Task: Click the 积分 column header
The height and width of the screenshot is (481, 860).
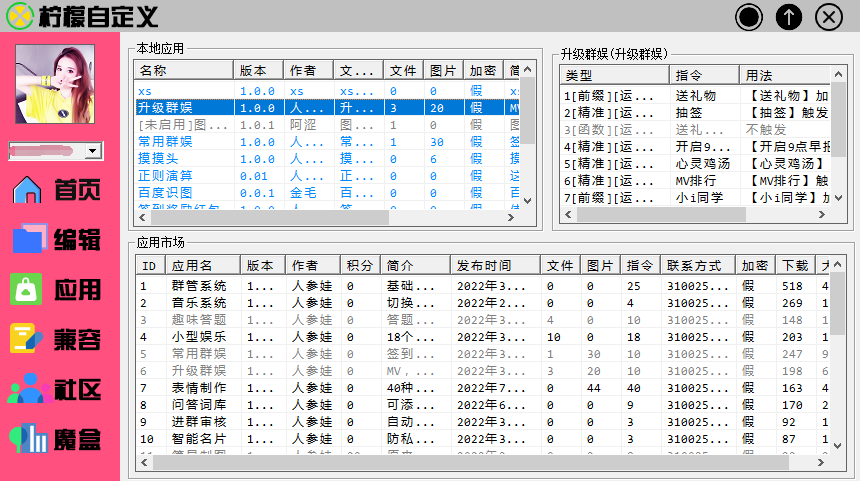Action: (360, 265)
